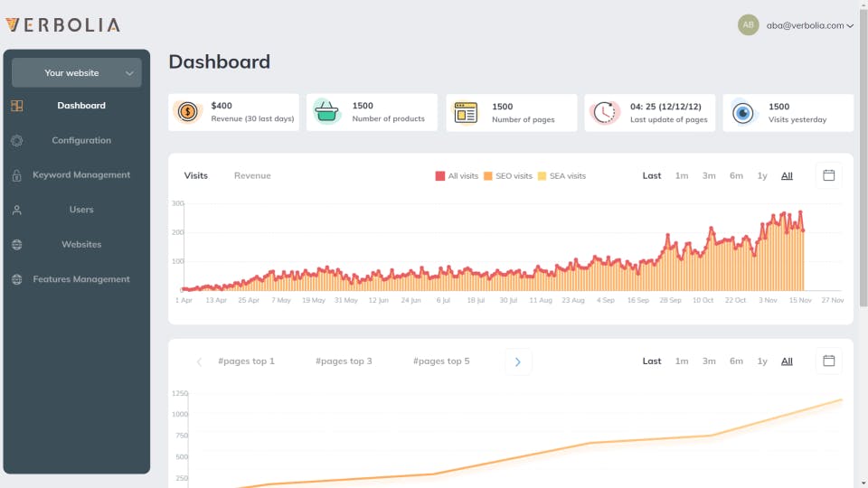Click the Configuration gear icon
The width and height of the screenshot is (868, 488).
click(x=17, y=141)
